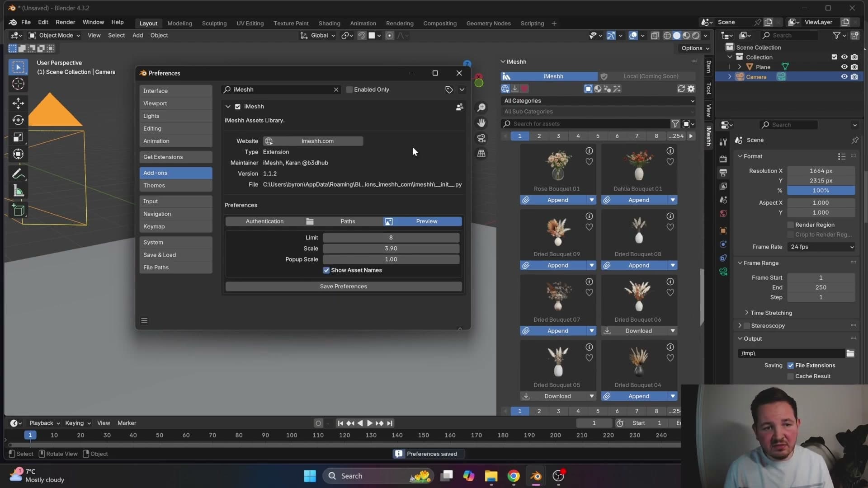Open the Options dropdown in viewport

coord(695,48)
